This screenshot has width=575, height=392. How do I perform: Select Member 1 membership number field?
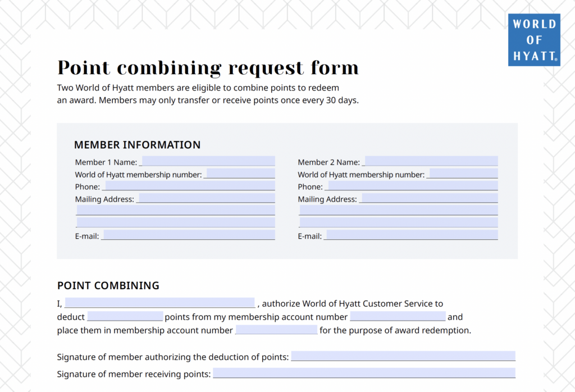241,174
